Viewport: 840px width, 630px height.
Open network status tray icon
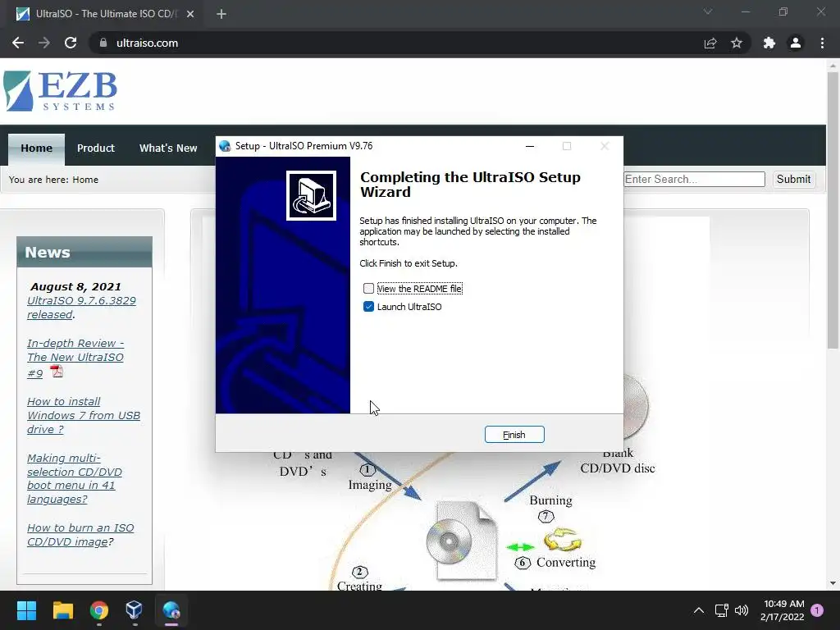(x=722, y=610)
